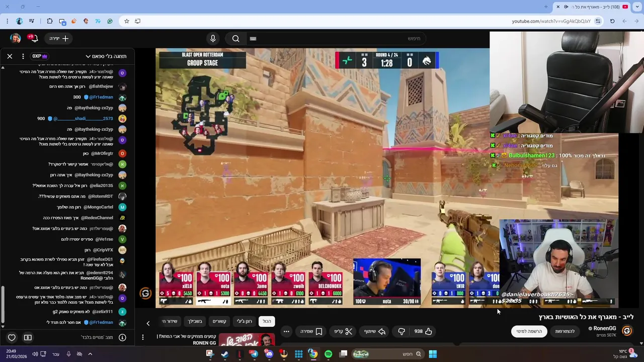Open Discord from the taskbar
The image size is (644, 362).
tap(269, 354)
